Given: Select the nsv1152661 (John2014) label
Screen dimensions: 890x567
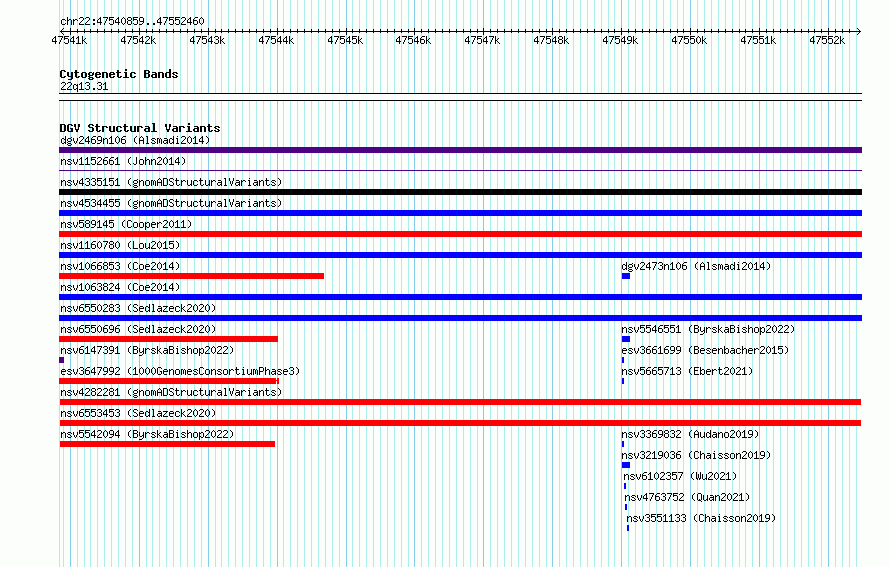Looking at the screenshot, I should pos(123,161).
